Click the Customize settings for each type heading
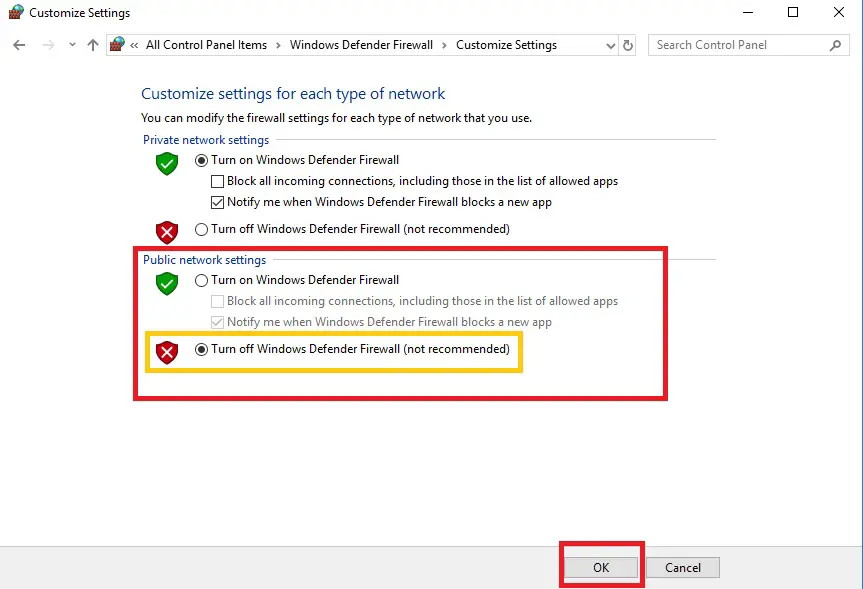This screenshot has height=589, width=863. [293, 94]
